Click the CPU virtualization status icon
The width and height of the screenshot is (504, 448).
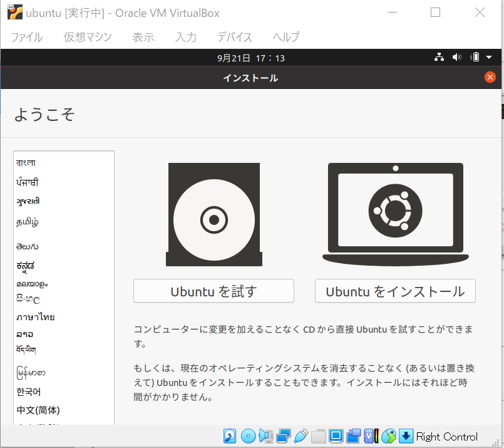pyautogui.click(x=371, y=437)
